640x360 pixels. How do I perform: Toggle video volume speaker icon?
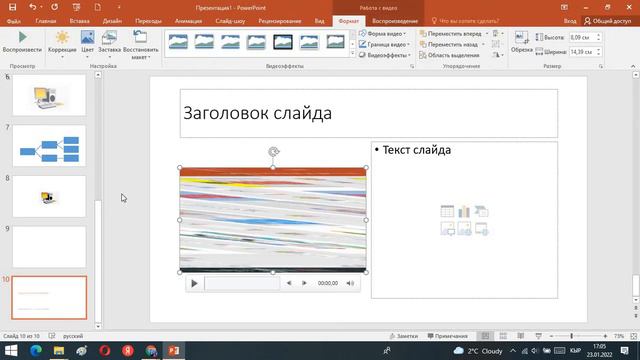(x=350, y=283)
